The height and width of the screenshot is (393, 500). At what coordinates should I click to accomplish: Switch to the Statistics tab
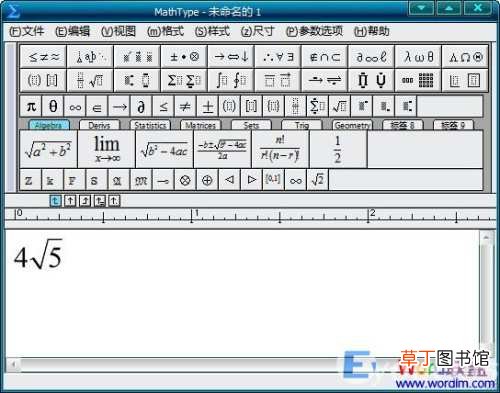(150, 125)
